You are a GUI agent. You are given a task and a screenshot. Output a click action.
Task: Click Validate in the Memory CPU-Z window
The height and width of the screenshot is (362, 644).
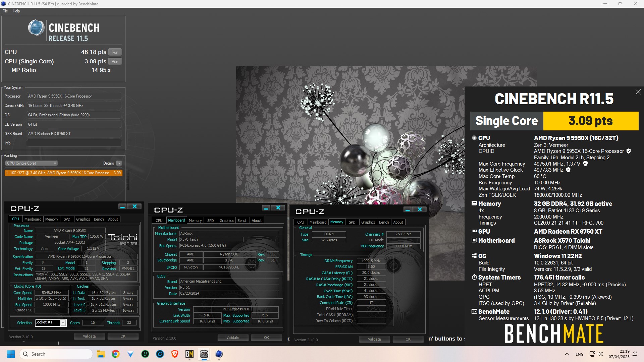374,339
